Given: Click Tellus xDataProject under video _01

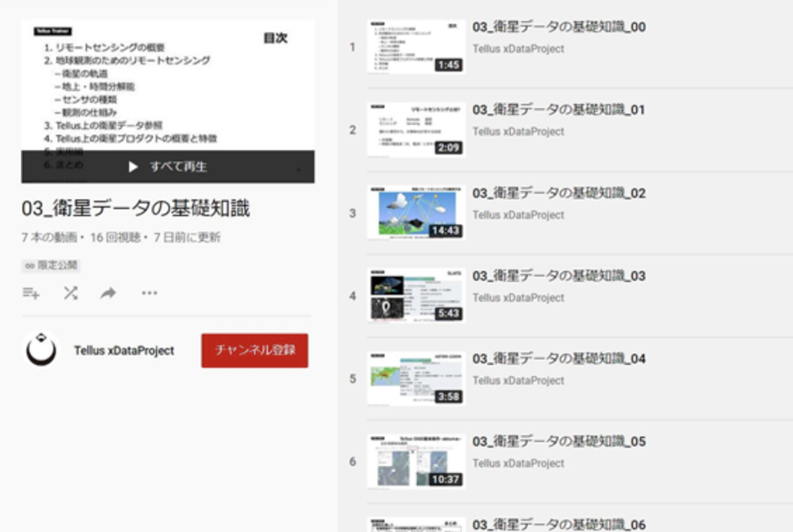Looking at the screenshot, I should pyautogui.click(x=519, y=131).
